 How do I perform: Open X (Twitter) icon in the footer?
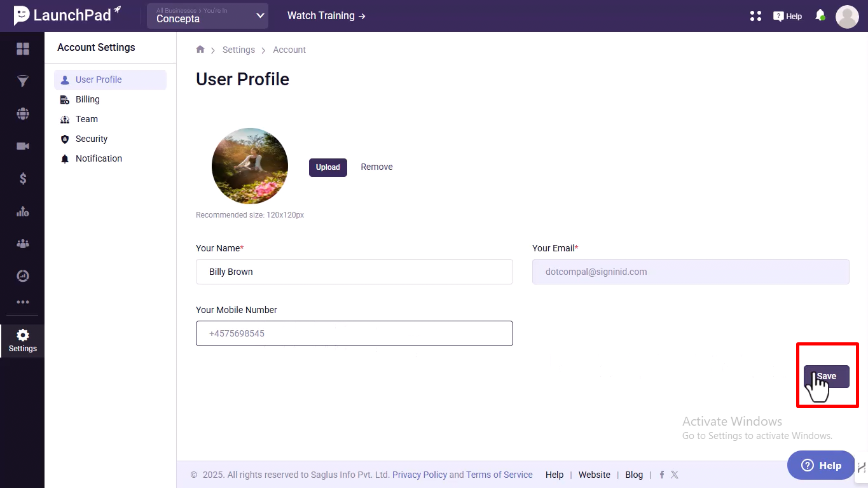675,475
